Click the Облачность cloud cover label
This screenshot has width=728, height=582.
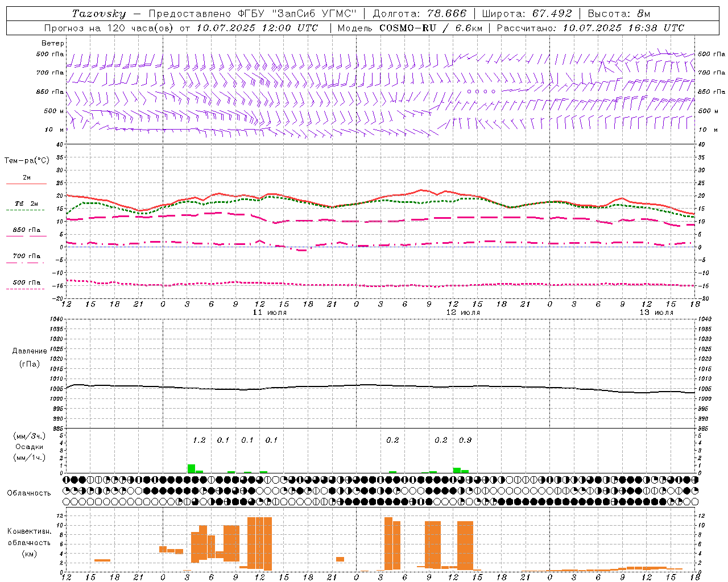tap(29, 493)
